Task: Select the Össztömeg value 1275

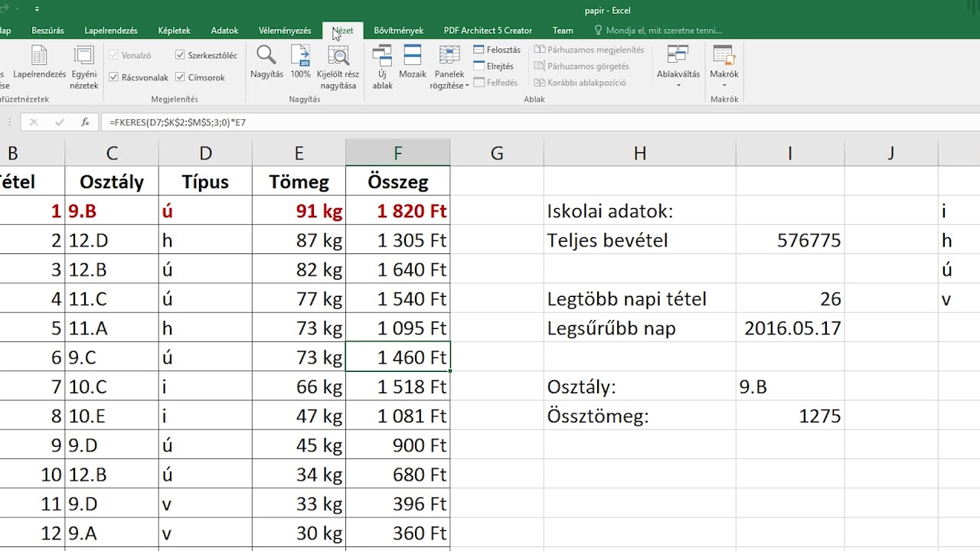Action: 790,416
